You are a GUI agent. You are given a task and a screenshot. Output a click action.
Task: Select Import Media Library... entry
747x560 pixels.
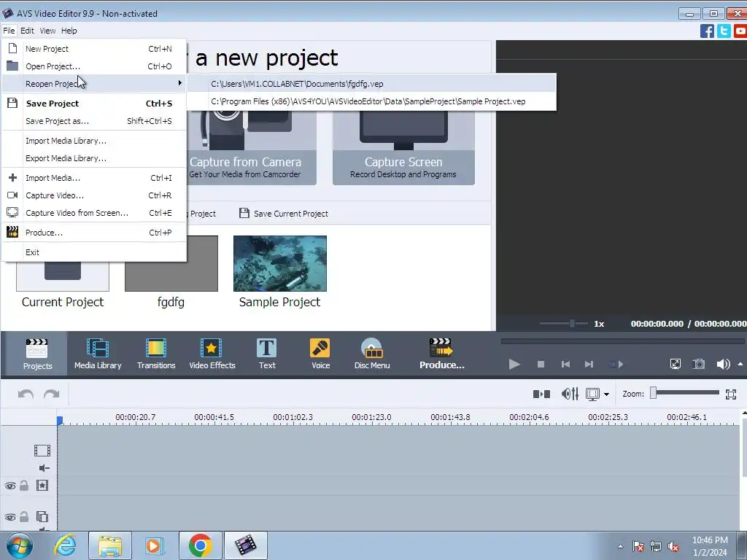point(94,141)
